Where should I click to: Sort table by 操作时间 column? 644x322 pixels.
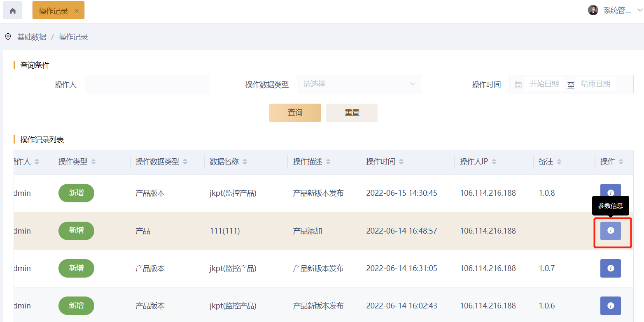pos(401,162)
